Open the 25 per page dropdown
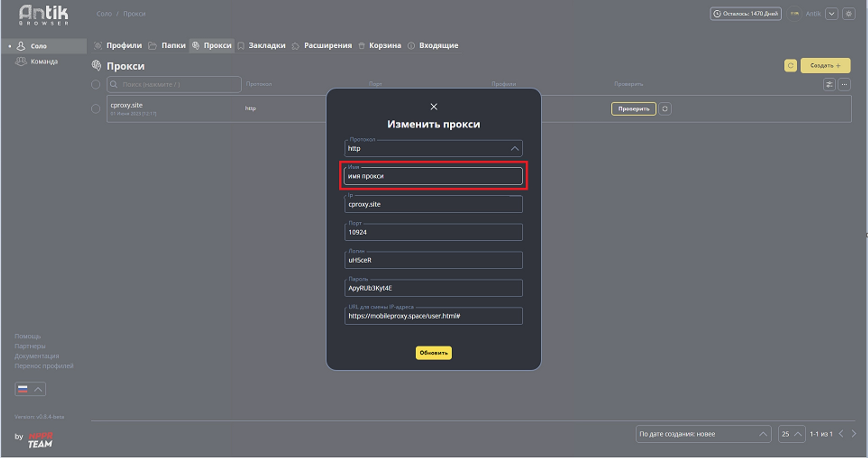Image resolution: width=868 pixels, height=458 pixels. pyautogui.click(x=792, y=434)
